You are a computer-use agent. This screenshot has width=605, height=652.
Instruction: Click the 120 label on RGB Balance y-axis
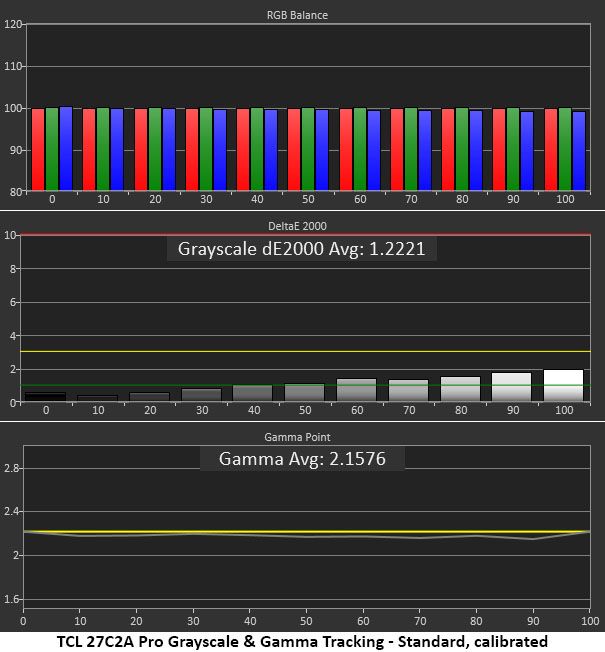(x=12, y=25)
